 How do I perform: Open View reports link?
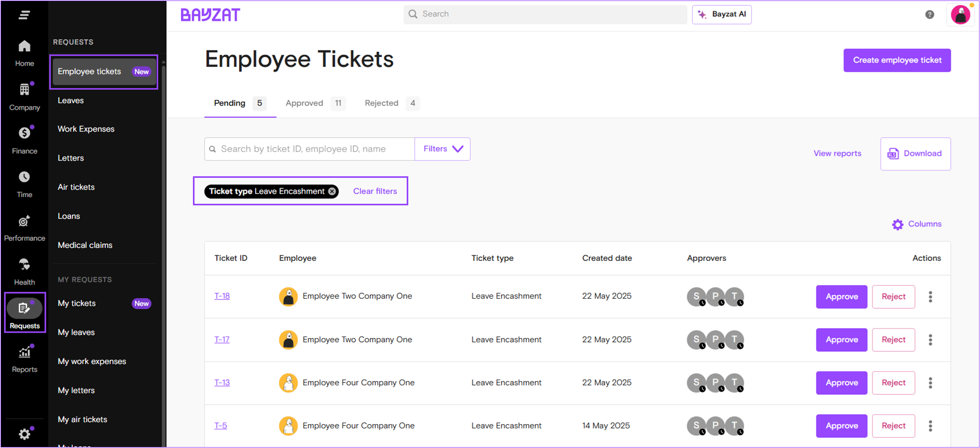coord(837,153)
